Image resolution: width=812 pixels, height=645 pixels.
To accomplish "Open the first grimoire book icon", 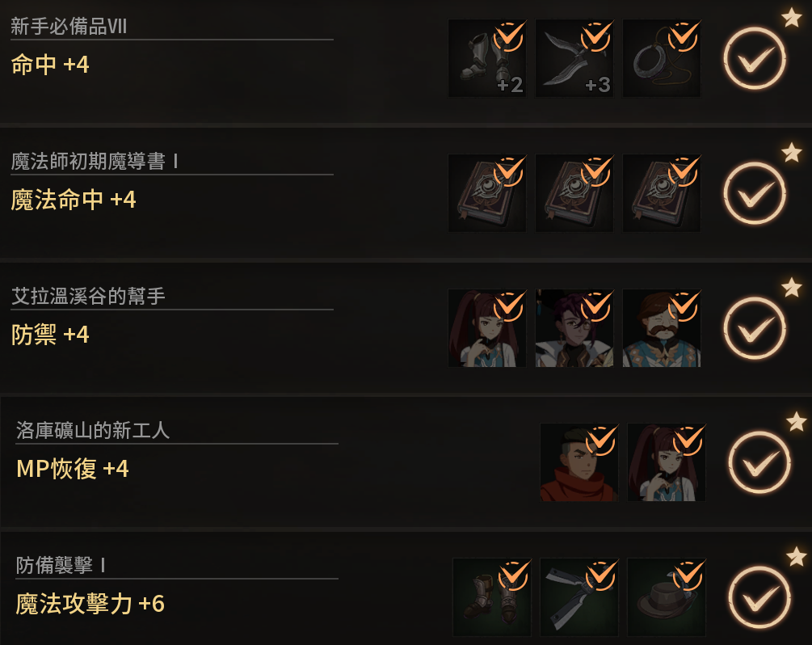I will (x=486, y=192).
